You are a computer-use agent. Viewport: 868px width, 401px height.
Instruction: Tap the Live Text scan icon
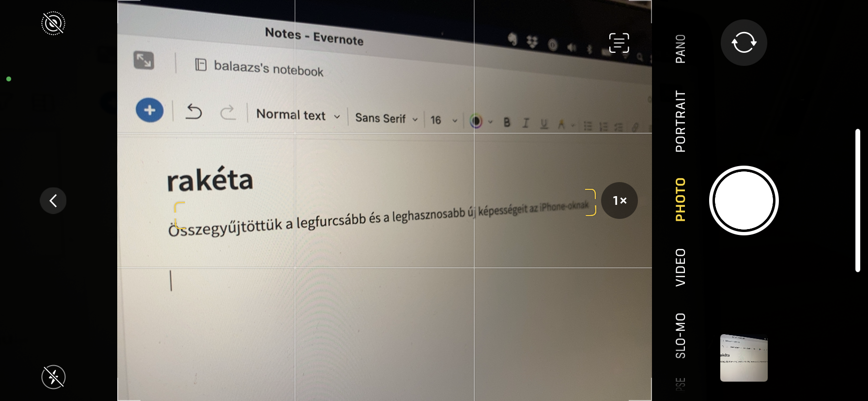(619, 43)
